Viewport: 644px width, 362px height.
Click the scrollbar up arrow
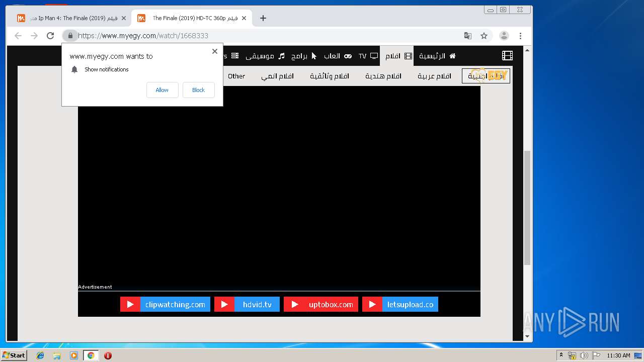[x=527, y=50]
